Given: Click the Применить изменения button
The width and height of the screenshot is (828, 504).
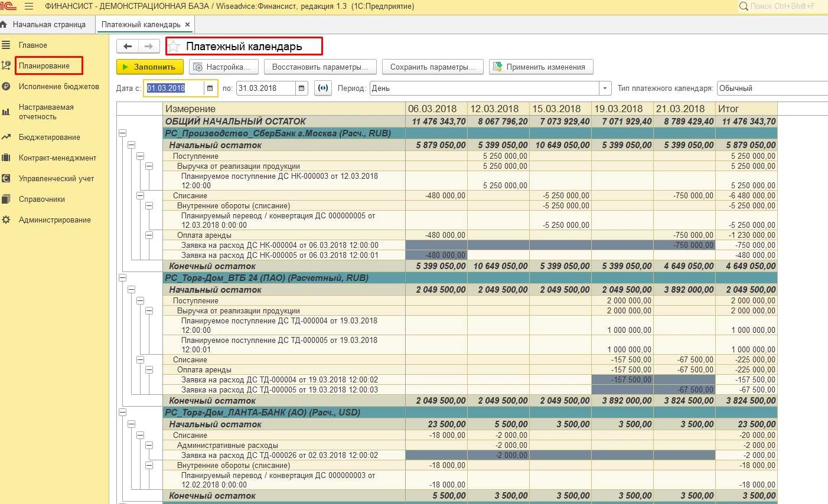Looking at the screenshot, I should click(540, 67).
